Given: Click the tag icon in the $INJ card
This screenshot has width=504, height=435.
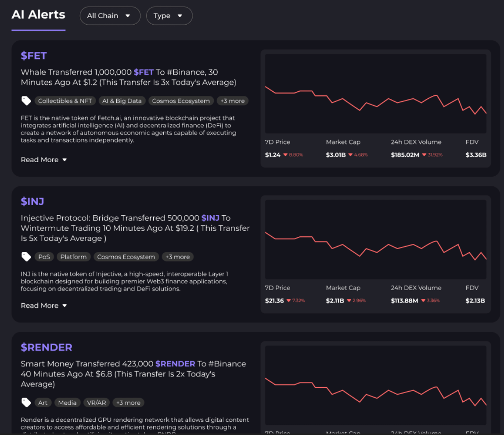Looking at the screenshot, I should pyautogui.click(x=26, y=257).
